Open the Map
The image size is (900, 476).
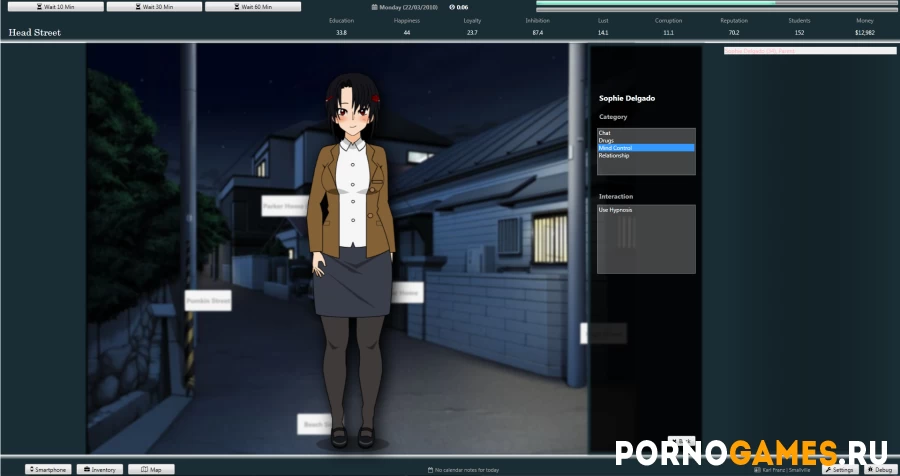pos(151,469)
